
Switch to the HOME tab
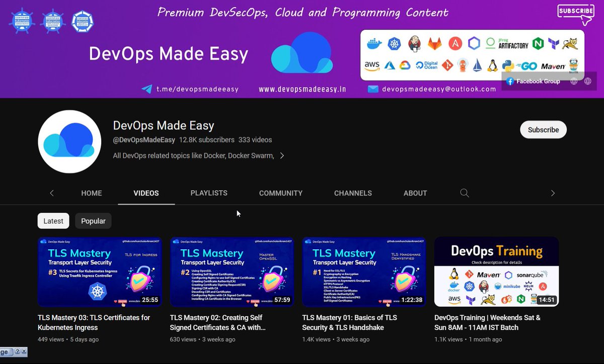(92, 193)
